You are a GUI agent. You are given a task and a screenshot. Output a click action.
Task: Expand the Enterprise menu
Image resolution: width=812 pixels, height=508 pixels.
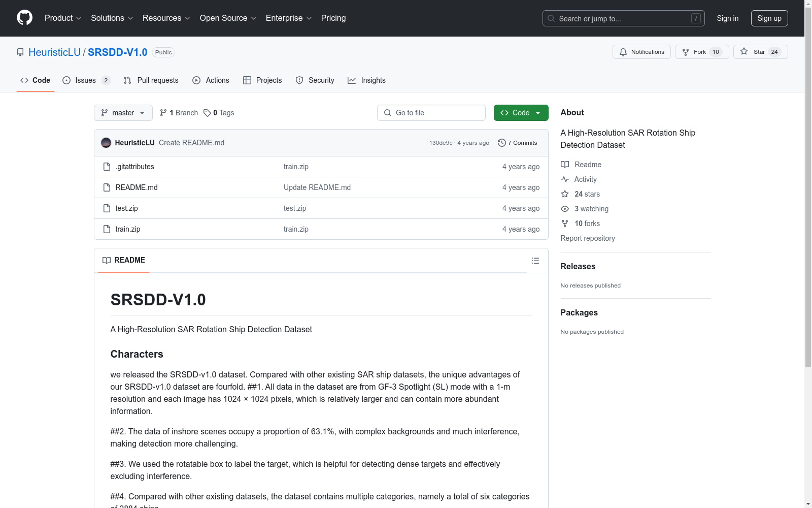(x=289, y=18)
